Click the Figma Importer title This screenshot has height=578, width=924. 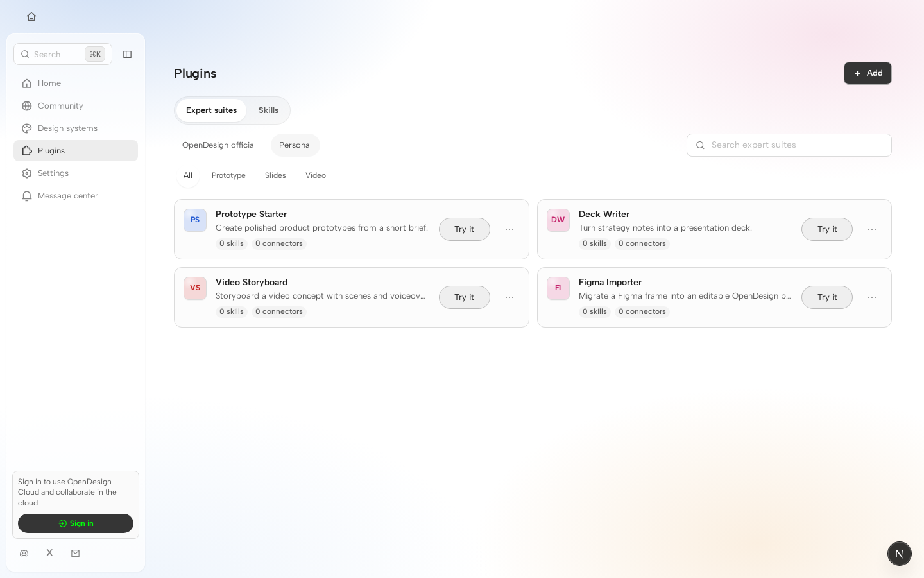[x=610, y=282]
